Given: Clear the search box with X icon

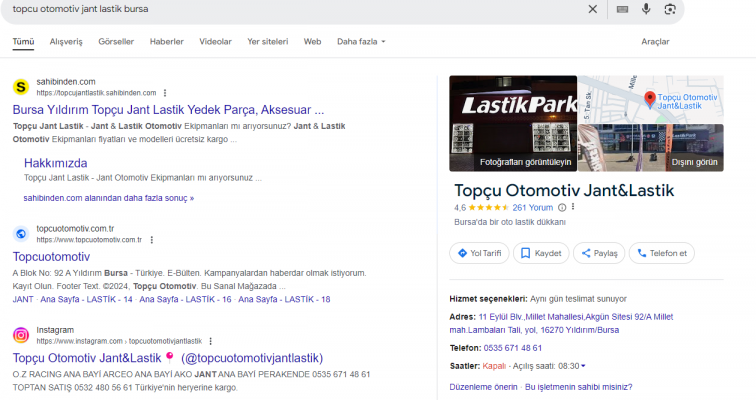Looking at the screenshot, I should 593,9.
